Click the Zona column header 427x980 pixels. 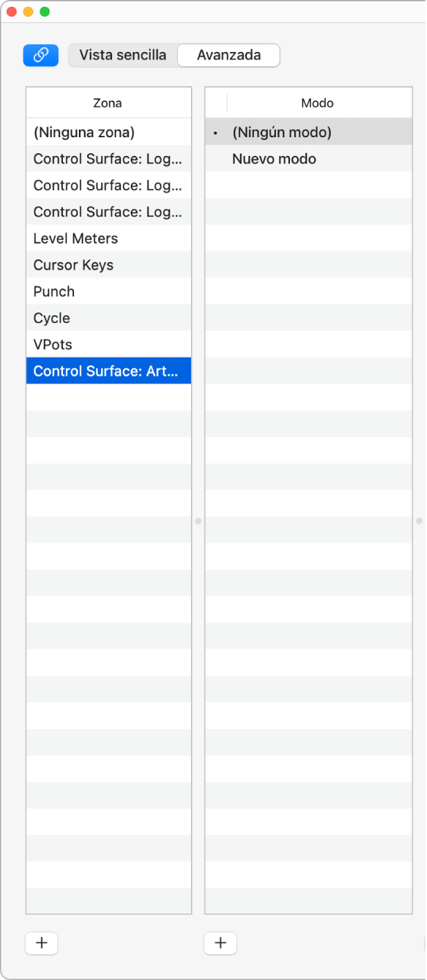108,103
